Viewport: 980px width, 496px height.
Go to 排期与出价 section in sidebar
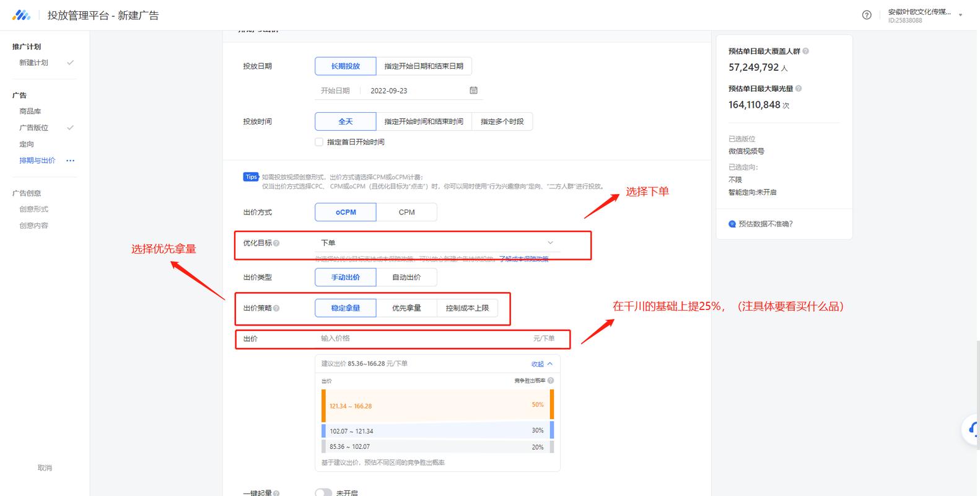[37, 161]
